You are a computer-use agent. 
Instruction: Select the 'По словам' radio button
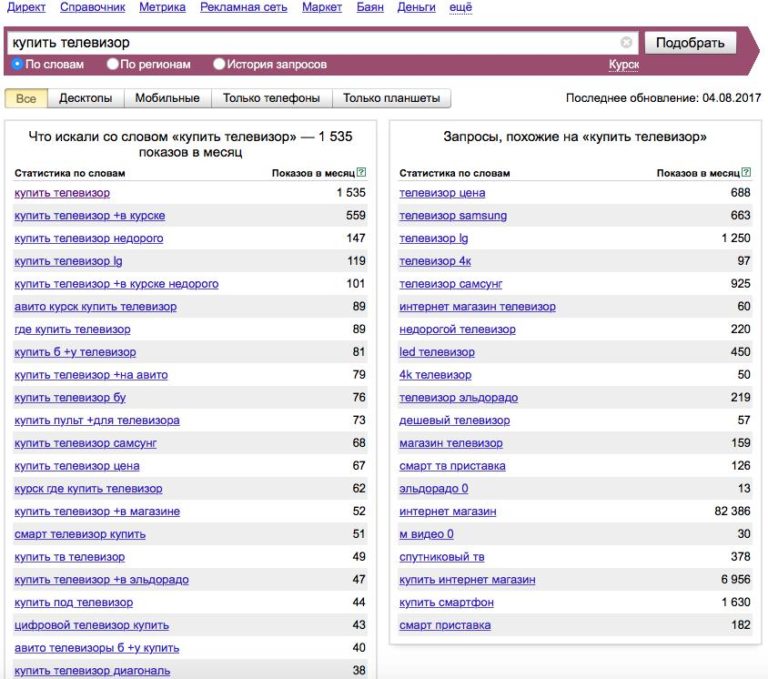pos(17,64)
